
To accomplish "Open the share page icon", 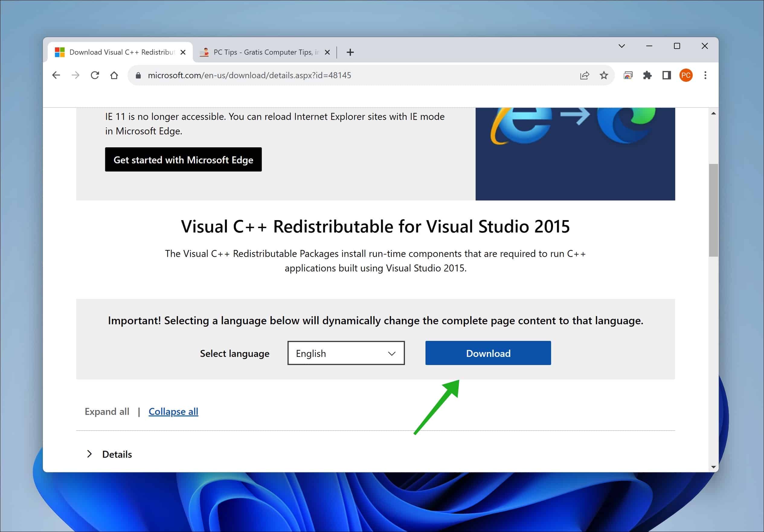I will tap(584, 75).
